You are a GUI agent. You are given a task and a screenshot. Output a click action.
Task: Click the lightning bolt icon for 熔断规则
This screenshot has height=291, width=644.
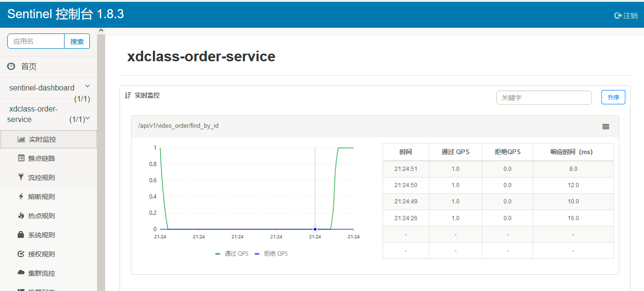pos(21,196)
